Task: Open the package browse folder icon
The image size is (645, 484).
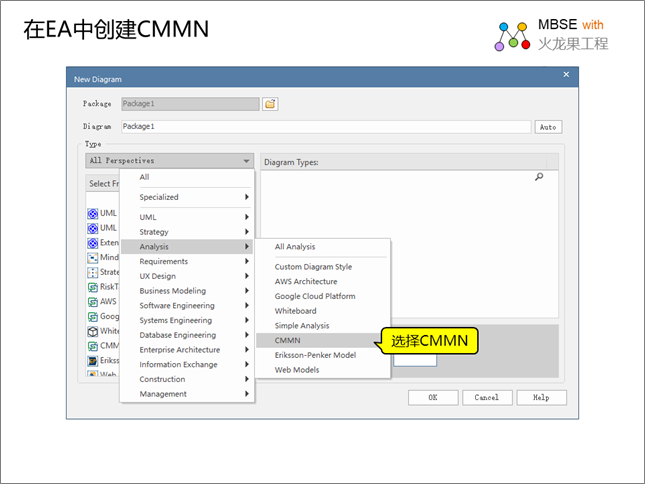Action: point(270,104)
